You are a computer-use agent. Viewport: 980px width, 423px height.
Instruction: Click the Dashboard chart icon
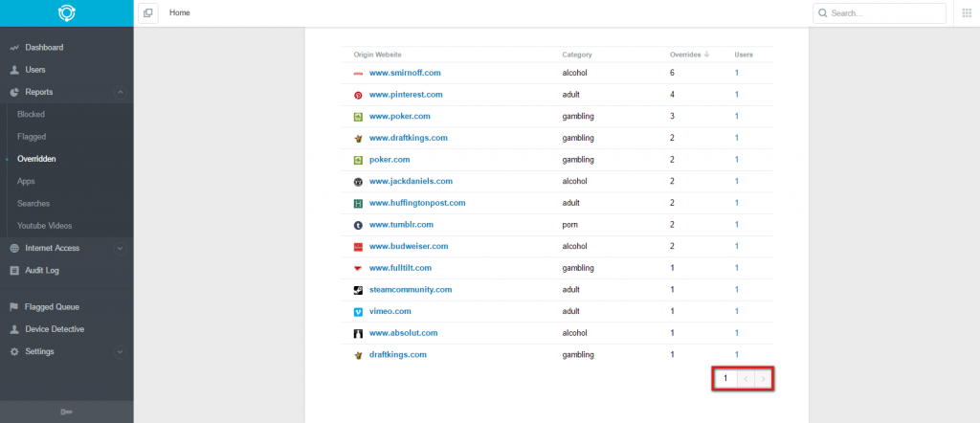tap(15, 48)
